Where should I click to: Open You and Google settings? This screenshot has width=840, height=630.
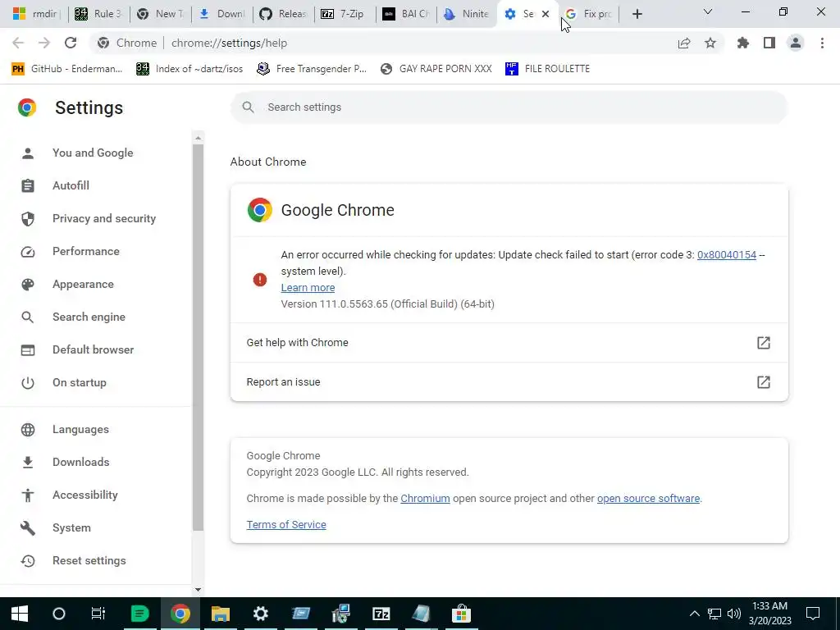(x=93, y=153)
